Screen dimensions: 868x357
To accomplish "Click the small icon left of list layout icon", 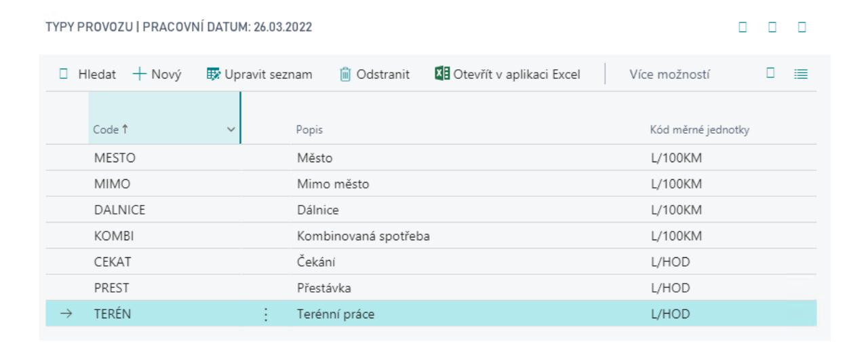I will coord(770,73).
